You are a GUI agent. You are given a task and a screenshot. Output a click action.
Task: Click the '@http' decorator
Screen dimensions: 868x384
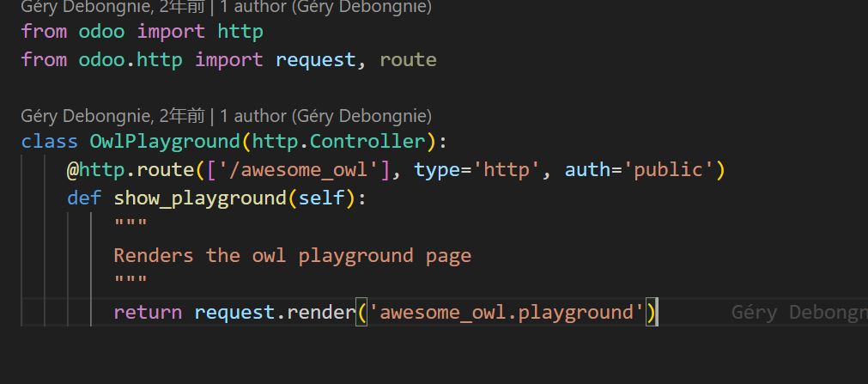tap(96, 169)
